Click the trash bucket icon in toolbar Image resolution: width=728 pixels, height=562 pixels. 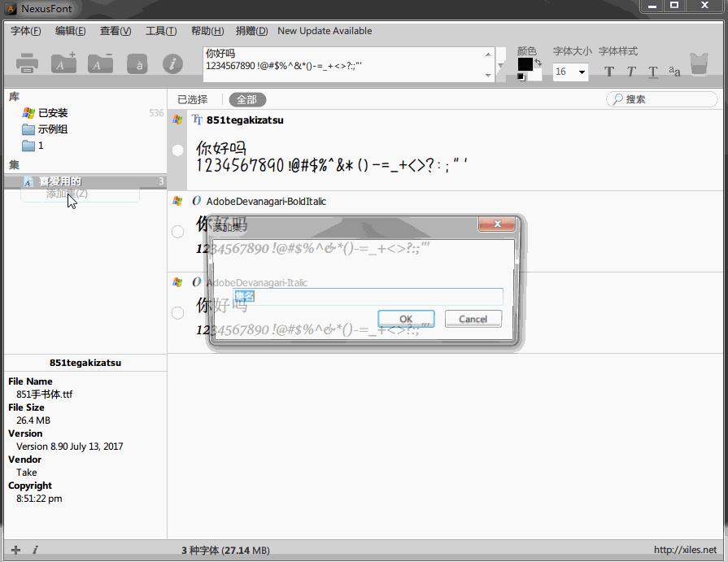(700, 64)
